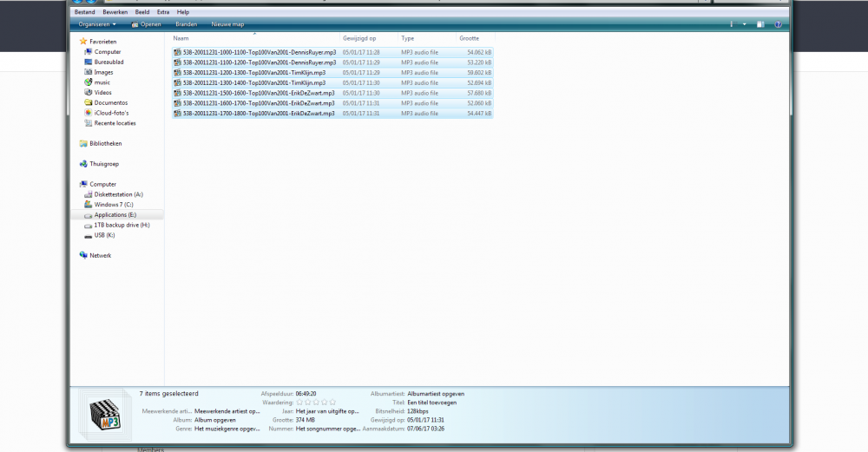Open the Beeld menu
868x452 pixels.
pyautogui.click(x=141, y=12)
